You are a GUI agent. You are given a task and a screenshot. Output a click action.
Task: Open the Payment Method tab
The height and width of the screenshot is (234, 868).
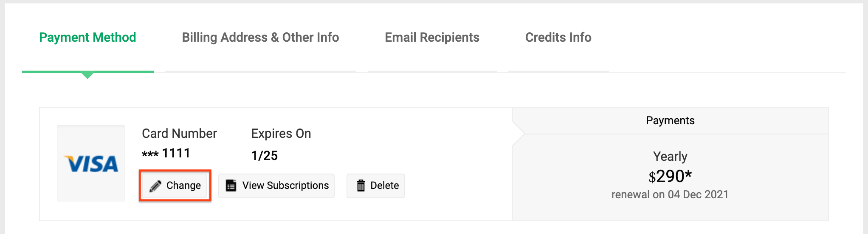(x=87, y=37)
